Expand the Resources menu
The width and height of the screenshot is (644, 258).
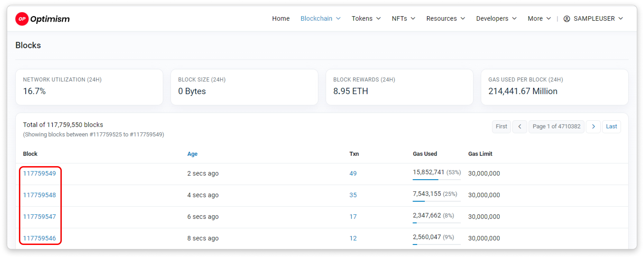click(x=446, y=19)
